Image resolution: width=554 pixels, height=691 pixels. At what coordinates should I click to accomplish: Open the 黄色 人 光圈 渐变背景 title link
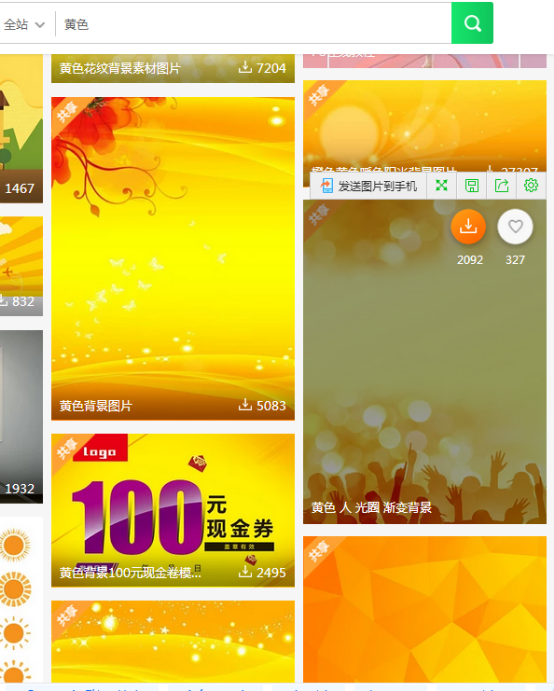coord(371,508)
